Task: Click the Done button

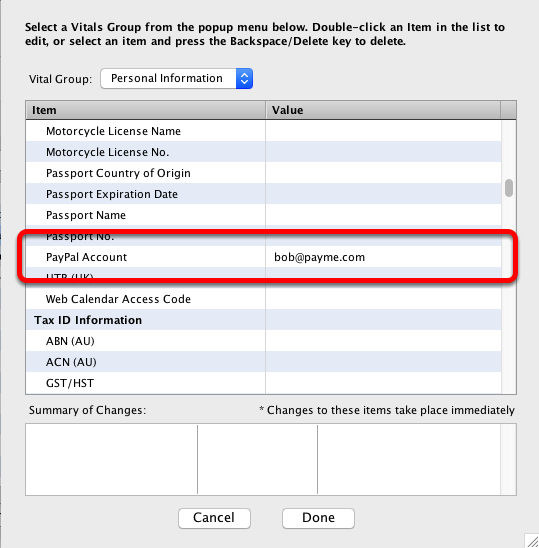Action: coord(318,518)
